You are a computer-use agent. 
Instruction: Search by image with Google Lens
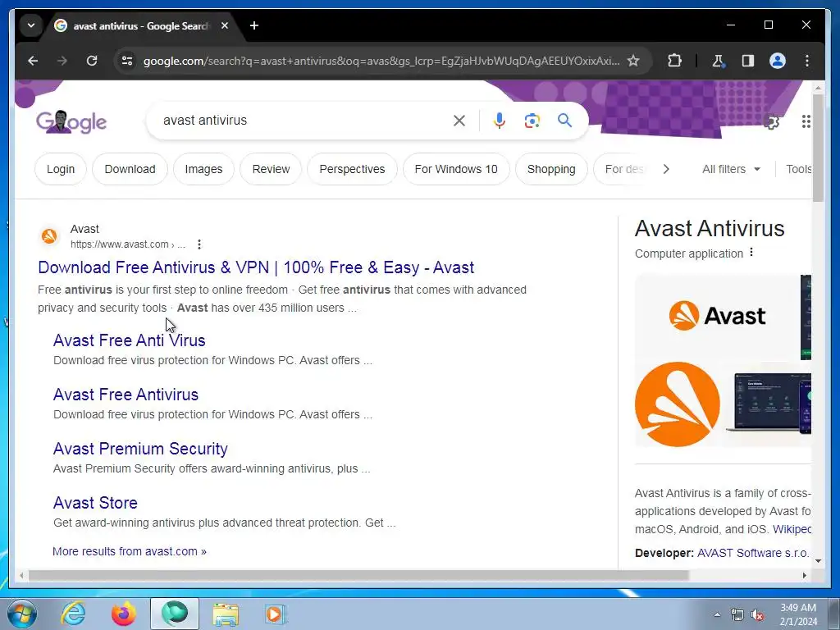(532, 121)
